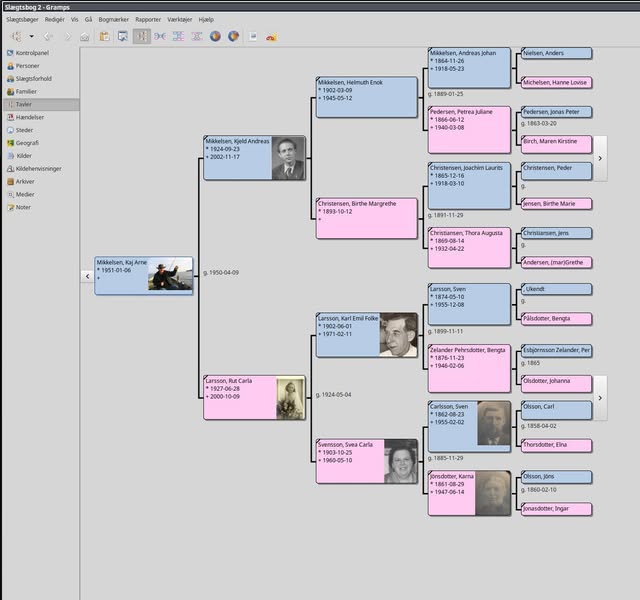640x600 pixels.
Task: Click Sven Carlsson's portrait photo
Action: [494, 424]
